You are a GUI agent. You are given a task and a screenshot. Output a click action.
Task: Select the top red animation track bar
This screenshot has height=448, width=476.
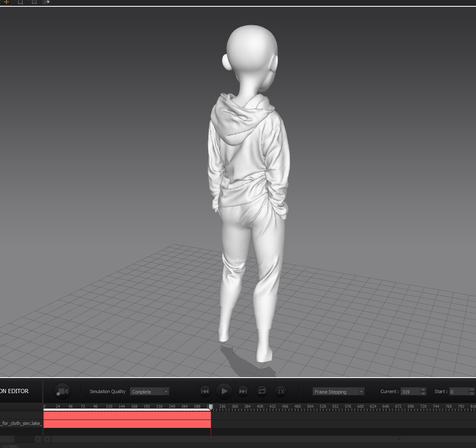[x=127, y=416]
